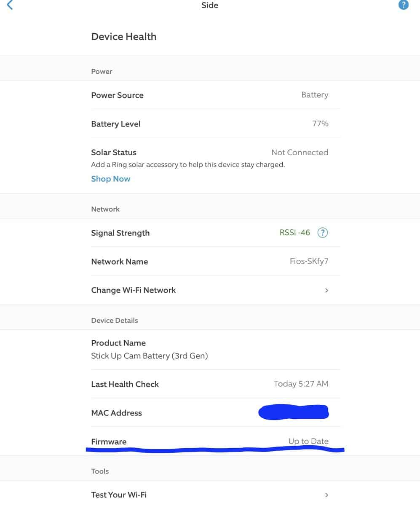Select the Signal Strength label
This screenshot has width=420, height=506.
(x=120, y=233)
